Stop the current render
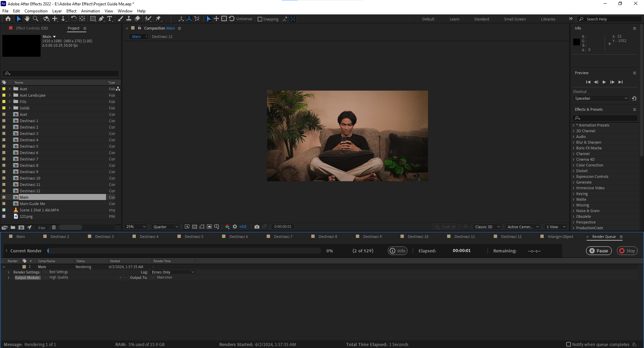644x348 pixels. [x=627, y=251]
